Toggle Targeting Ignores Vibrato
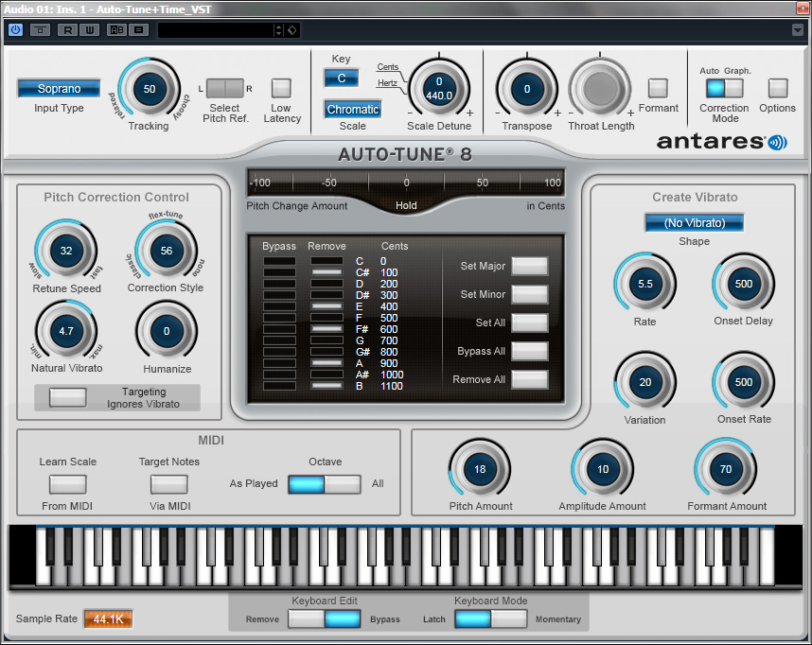The image size is (812, 645). (x=67, y=397)
